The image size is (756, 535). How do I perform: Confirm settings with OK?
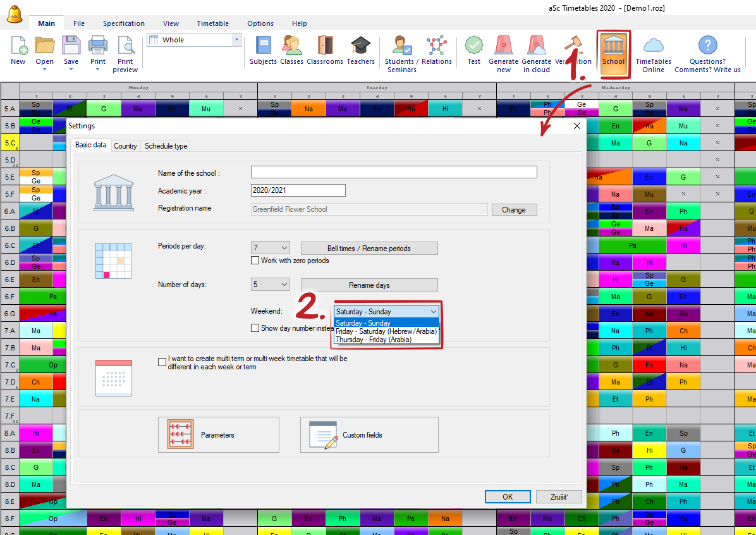click(x=508, y=497)
